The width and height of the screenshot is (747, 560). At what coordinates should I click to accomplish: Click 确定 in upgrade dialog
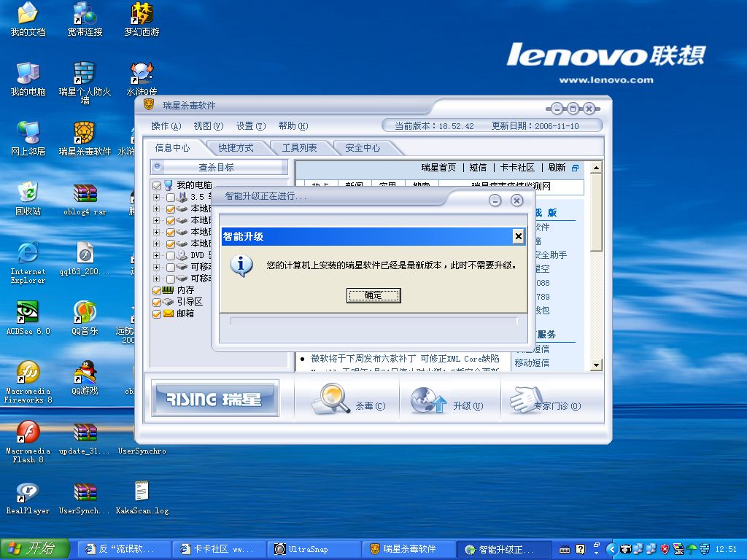[373, 295]
